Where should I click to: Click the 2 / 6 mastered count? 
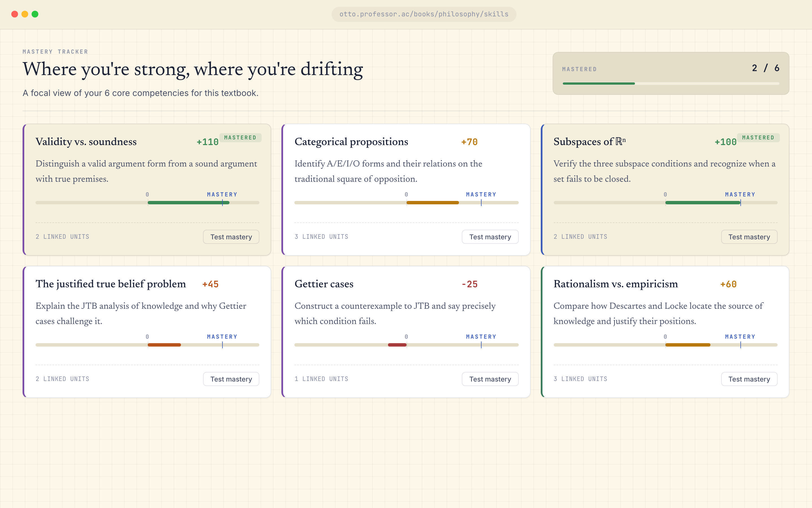click(x=765, y=68)
